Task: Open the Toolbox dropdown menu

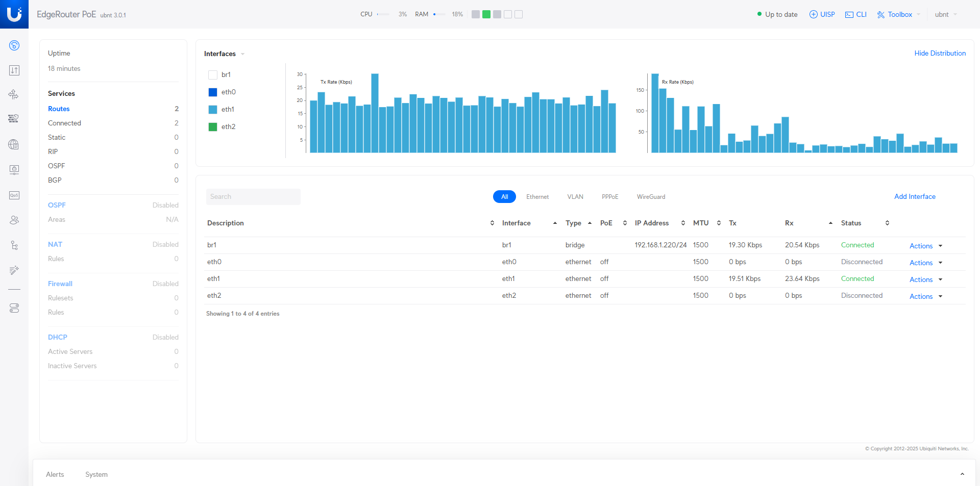Action: coord(899,14)
